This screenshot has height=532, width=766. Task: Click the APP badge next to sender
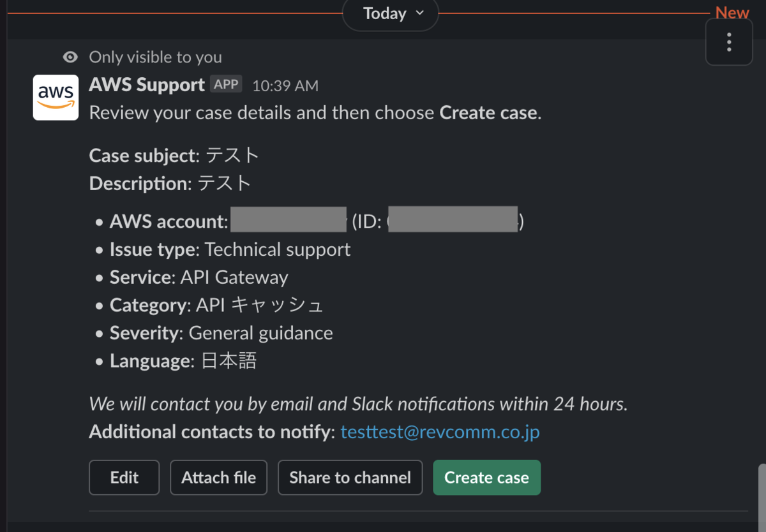coord(226,84)
